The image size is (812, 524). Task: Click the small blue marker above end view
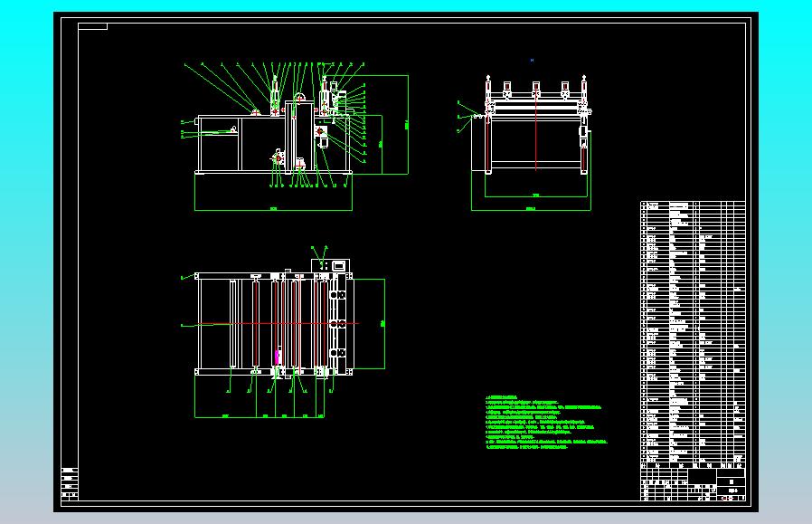pos(532,60)
